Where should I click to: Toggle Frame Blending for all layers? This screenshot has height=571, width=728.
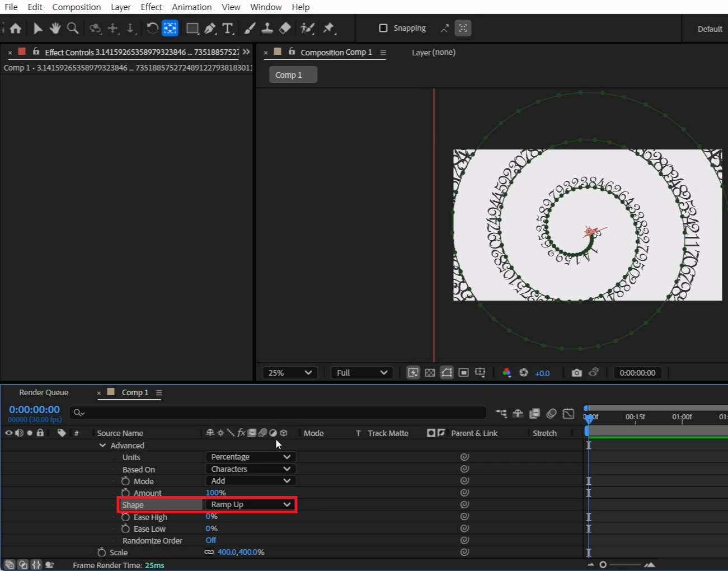[x=535, y=413]
